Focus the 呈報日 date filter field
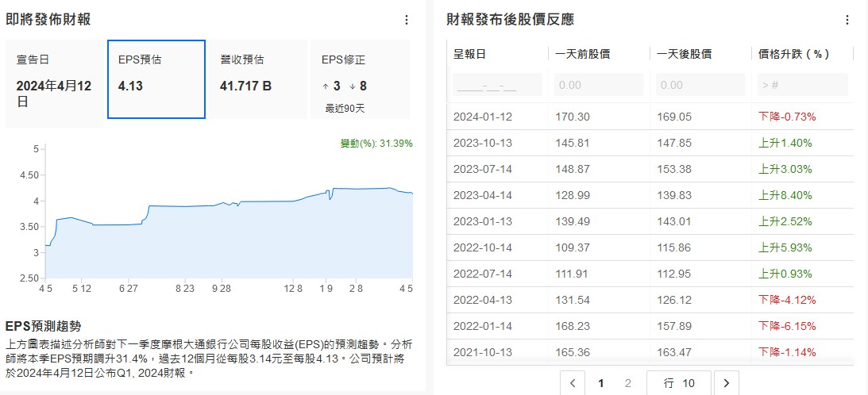 [x=497, y=85]
